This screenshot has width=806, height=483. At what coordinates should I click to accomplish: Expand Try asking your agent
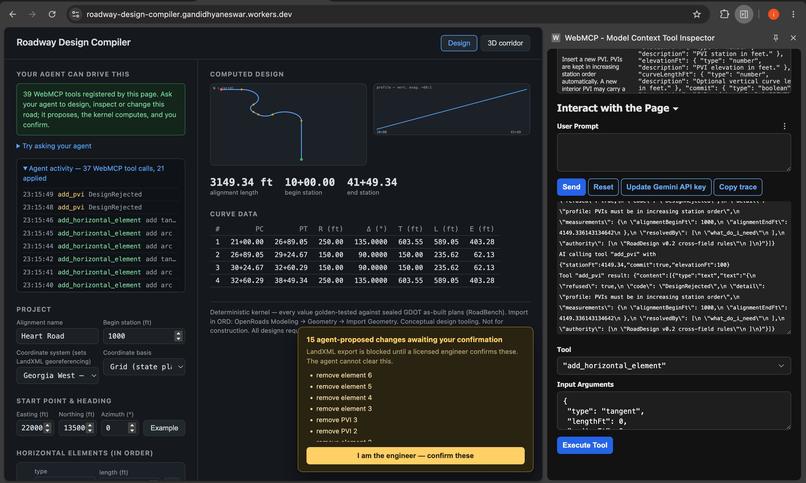coord(54,146)
